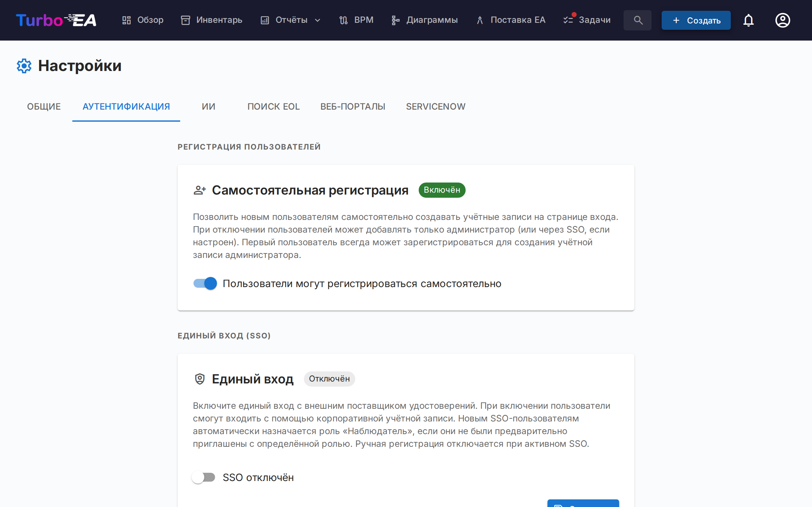The height and width of the screenshot is (507, 812).
Task: Select the Обзор grid icon
Action: [127, 20]
